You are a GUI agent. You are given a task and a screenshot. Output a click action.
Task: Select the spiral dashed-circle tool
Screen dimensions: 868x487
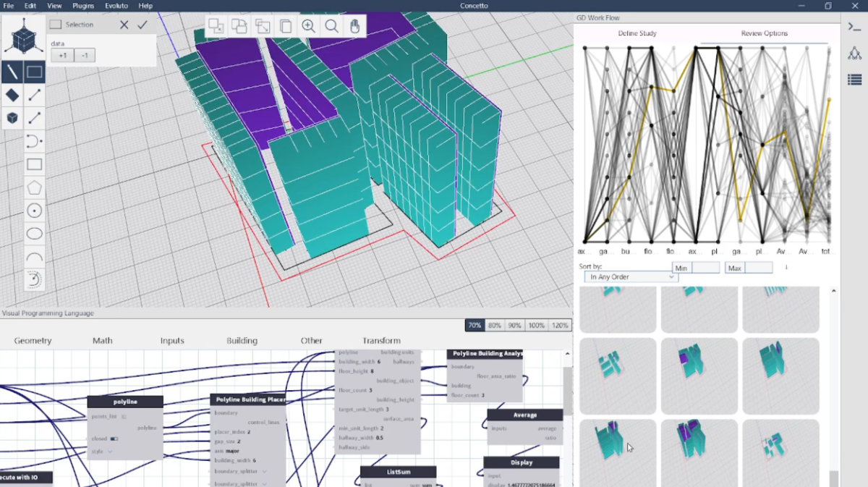[x=35, y=279]
